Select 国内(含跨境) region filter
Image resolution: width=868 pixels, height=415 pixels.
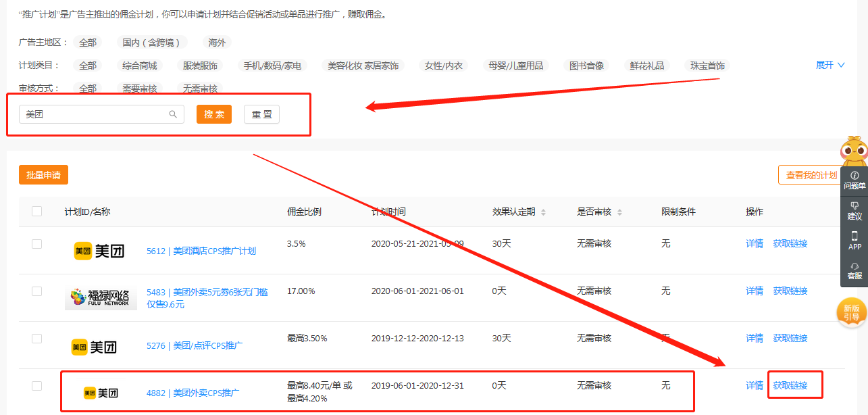pyautogui.click(x=151, y=43)
